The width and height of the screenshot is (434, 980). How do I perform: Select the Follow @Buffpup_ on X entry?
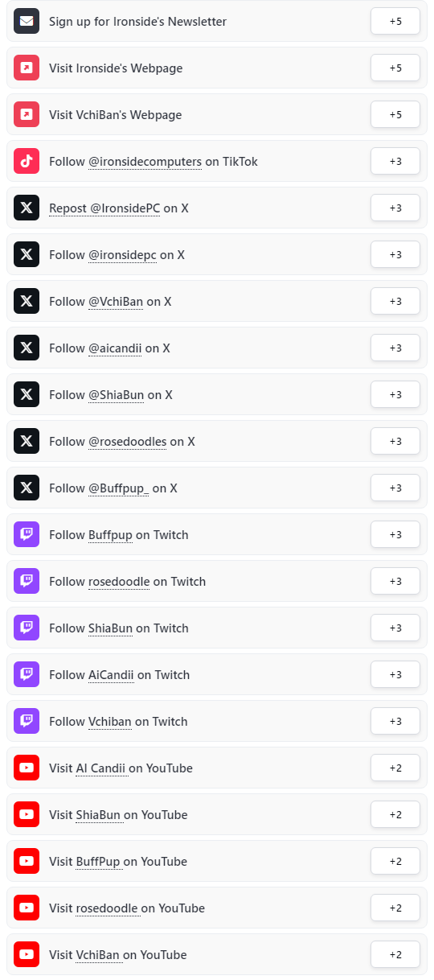(x=217, y=488)
